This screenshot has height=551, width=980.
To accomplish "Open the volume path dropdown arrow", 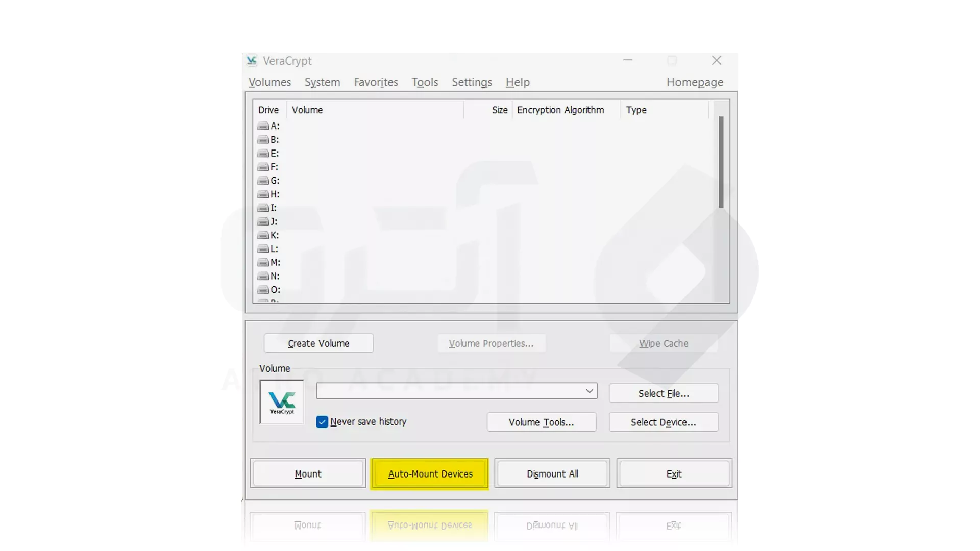I will tap(590, 391).
